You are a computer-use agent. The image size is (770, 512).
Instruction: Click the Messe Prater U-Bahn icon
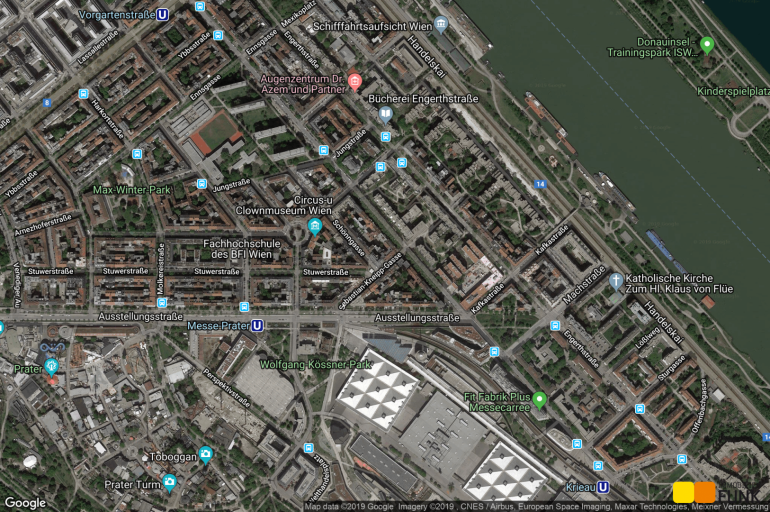[x=257, y=325]
